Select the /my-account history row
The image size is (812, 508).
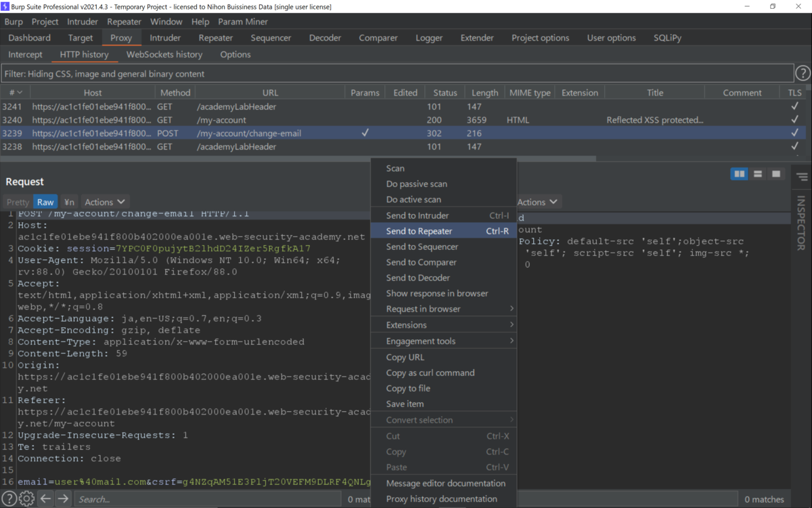(403, 120)
